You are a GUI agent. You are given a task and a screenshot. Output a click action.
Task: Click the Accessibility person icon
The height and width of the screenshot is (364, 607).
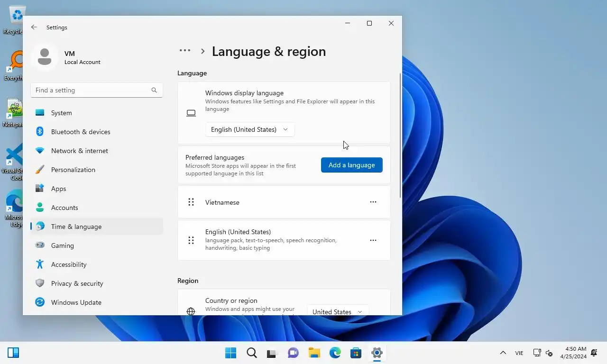pyautogui.click(x=40, y=264)
